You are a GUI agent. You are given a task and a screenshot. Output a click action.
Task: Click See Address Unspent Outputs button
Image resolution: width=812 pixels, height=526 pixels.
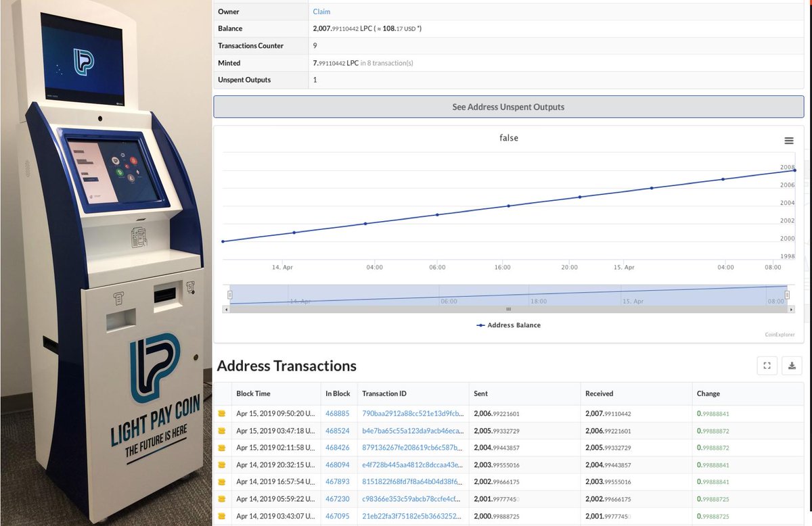tap(508, 107)
